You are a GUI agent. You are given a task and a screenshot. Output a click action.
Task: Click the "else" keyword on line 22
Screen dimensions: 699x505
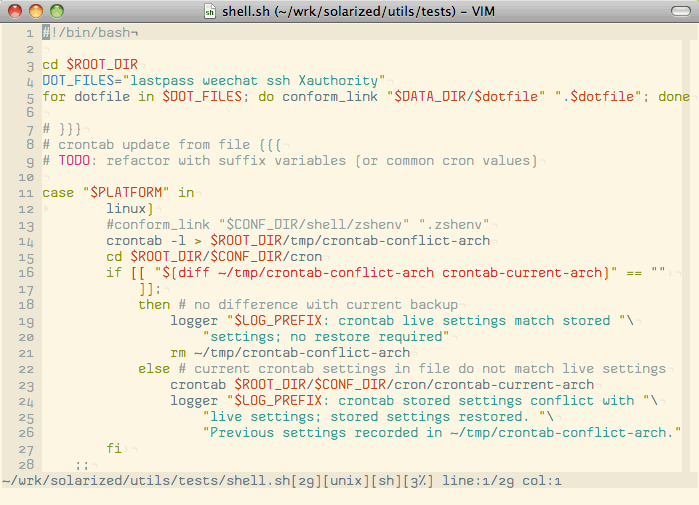[x=154, y=369]
